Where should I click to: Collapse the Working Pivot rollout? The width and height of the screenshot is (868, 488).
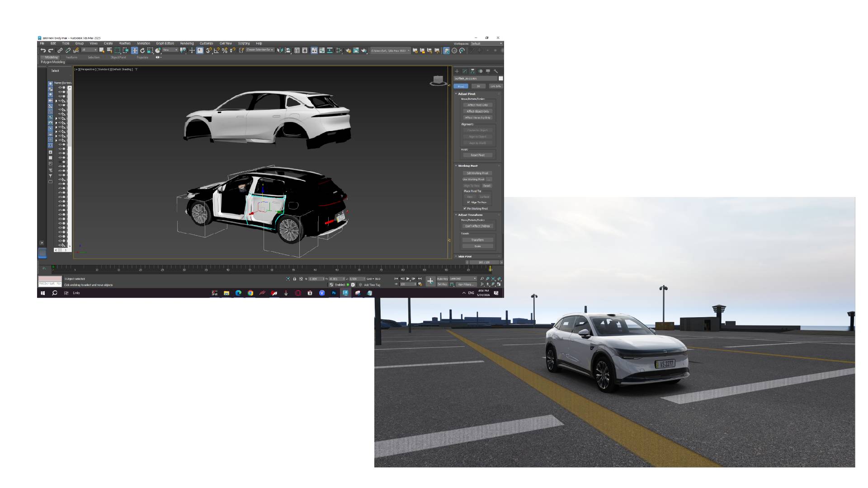coord(467,166)
